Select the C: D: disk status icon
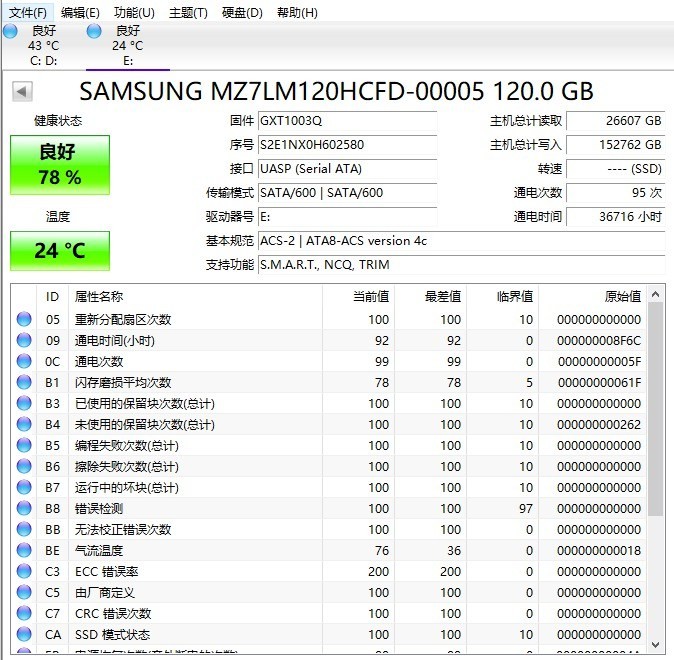Screen dimensions: 674x660 10,31
